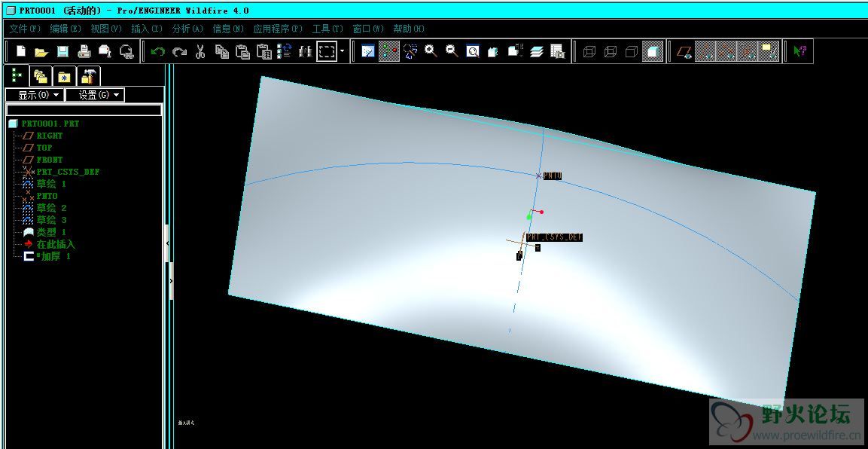Undo the last action
This screenshot has width=868, height=449.
[158, 51]
